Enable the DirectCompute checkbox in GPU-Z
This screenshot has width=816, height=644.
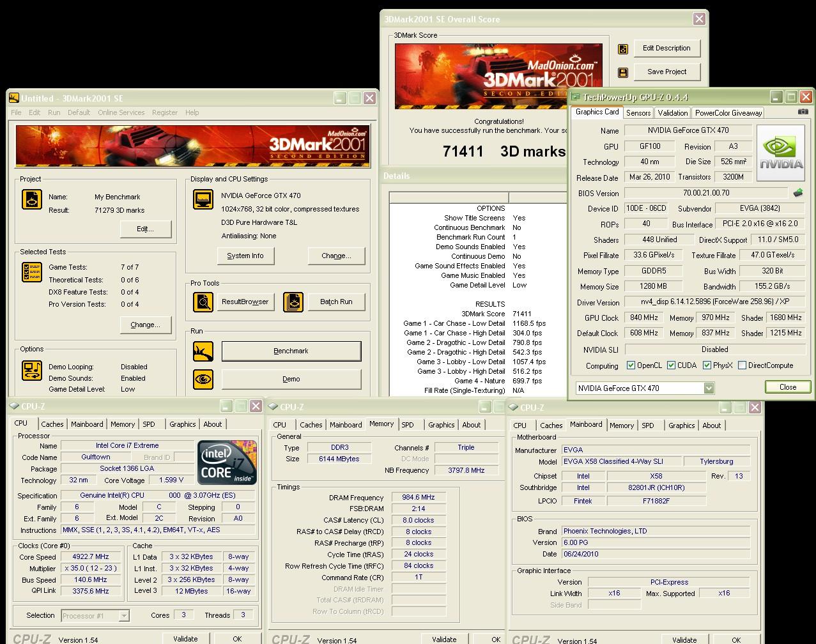(x=742, y=365)
